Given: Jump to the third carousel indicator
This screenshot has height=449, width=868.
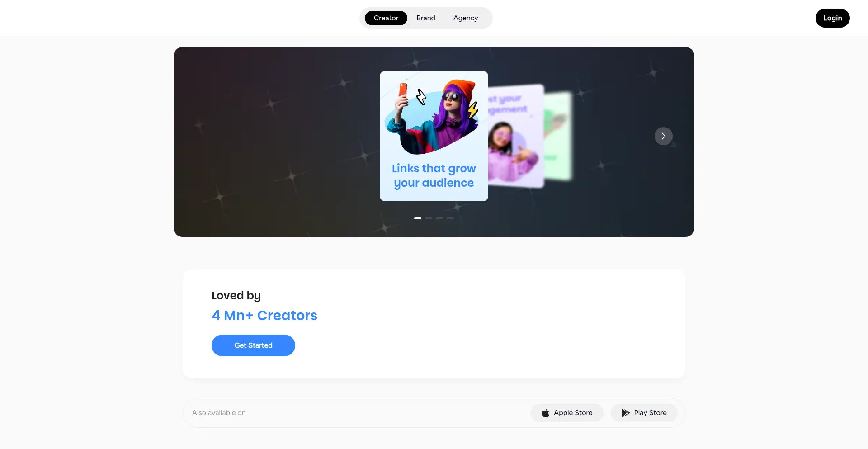Looking at the screenshot, I should 439,218.
